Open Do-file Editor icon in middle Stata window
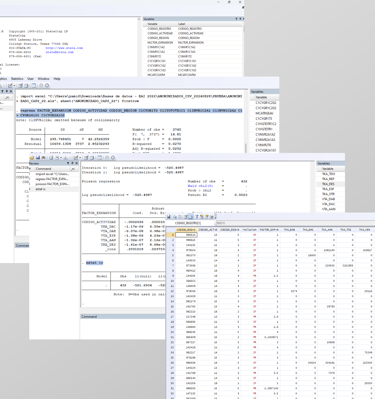 click(x=10, y=85)
